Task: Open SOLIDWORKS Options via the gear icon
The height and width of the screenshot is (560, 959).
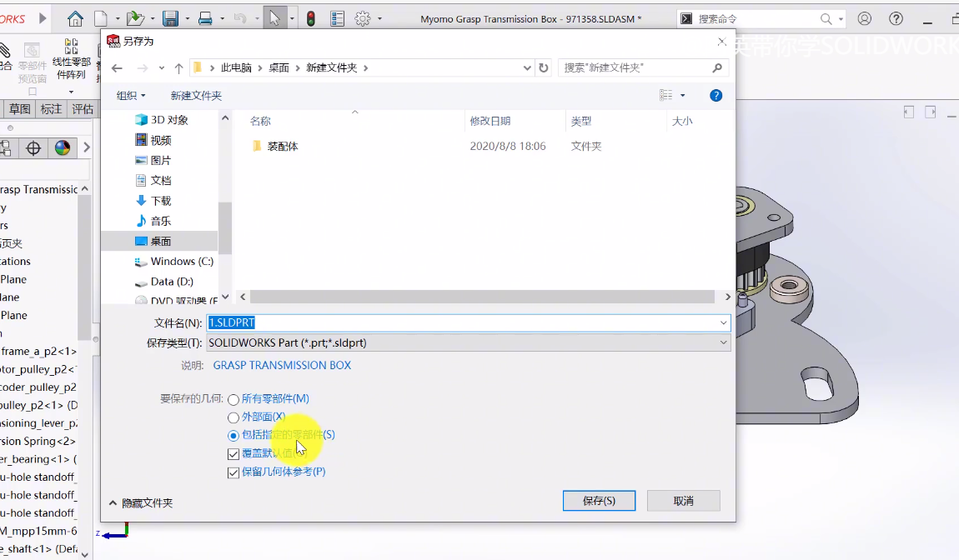Action: (x=362, y=17)
